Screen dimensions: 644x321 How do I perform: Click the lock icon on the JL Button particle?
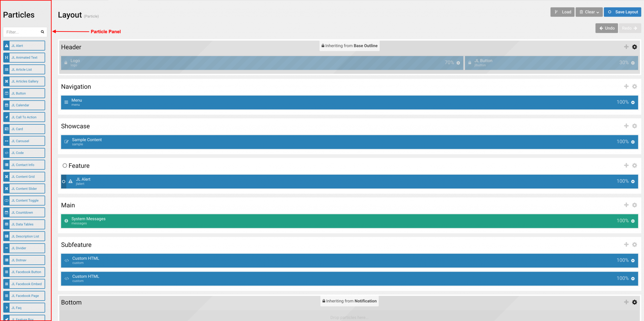point(470,62)
